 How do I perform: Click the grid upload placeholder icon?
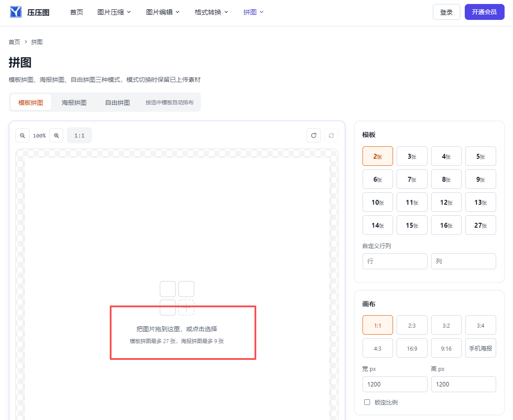coord(177,298)
